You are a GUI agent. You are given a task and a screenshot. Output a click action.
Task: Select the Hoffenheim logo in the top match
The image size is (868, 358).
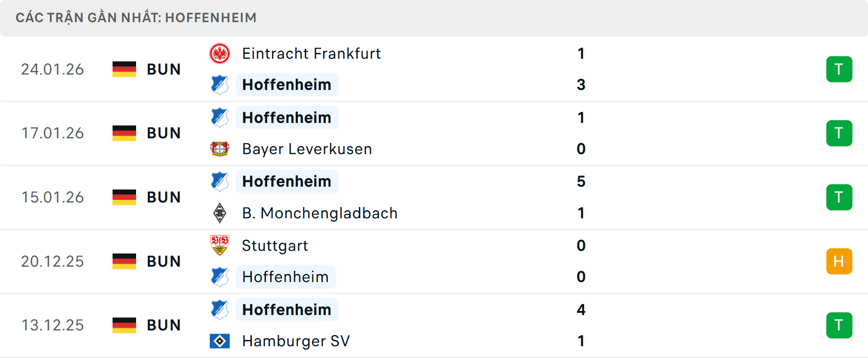pyautogui.click(x=220, y=85)
